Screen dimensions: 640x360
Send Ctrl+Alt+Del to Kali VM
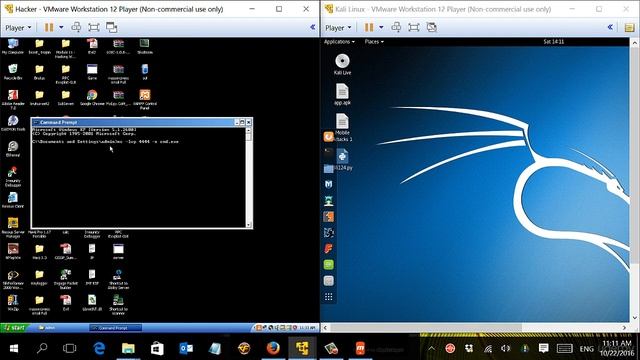pos(396,27)
